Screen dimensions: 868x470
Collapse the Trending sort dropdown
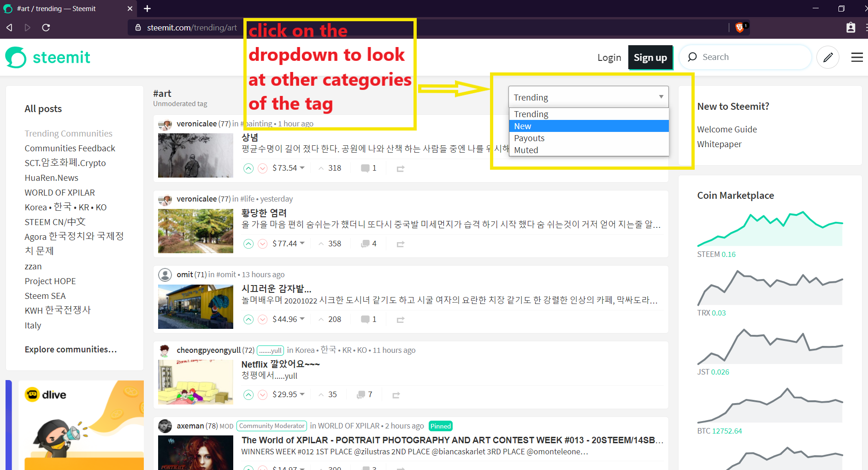588,97
